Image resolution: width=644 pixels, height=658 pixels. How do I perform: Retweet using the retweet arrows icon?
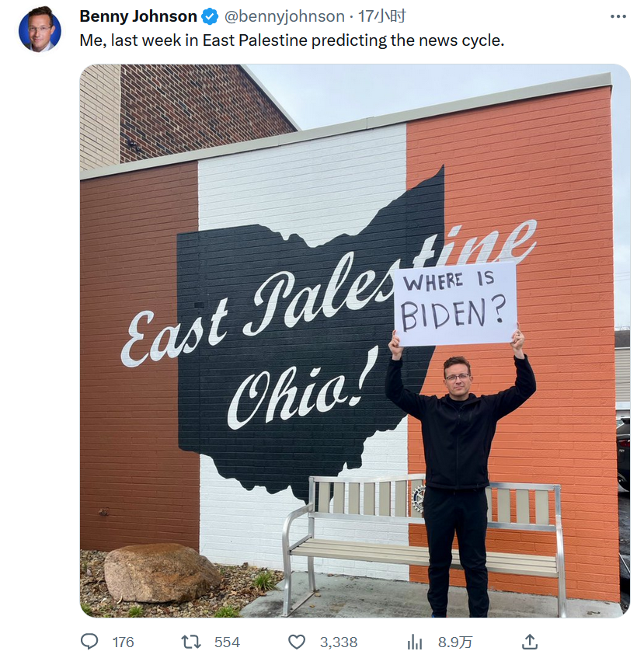(x=191, y=642)
